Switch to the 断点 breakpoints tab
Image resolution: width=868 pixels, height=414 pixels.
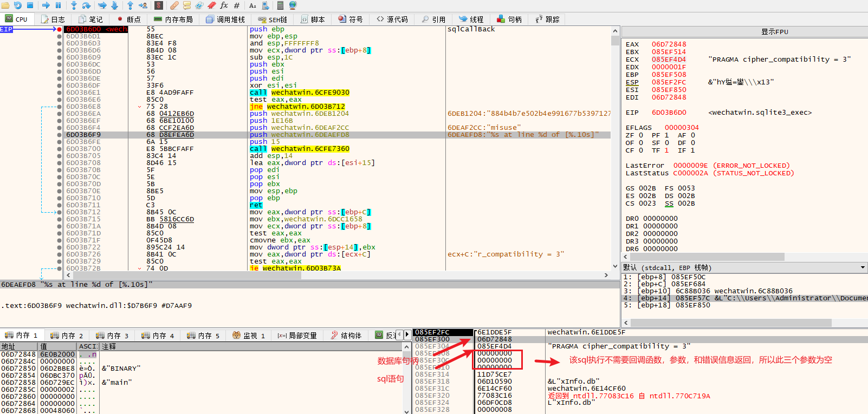click(x=129, y=19)
